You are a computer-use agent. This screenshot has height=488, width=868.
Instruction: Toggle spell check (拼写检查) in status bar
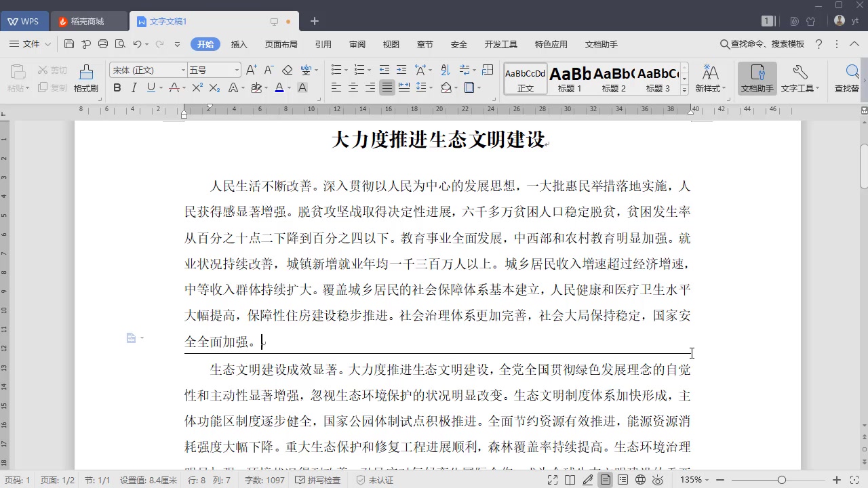(318, 480)
